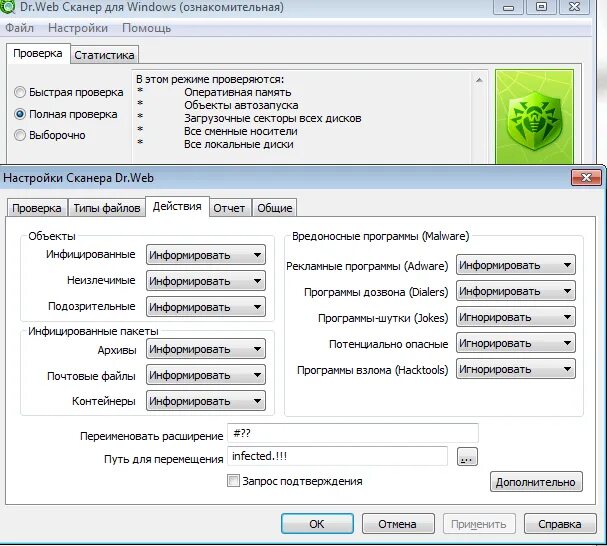Open the Программы-шутки (Jokes) dropdown

click(516, 317)
